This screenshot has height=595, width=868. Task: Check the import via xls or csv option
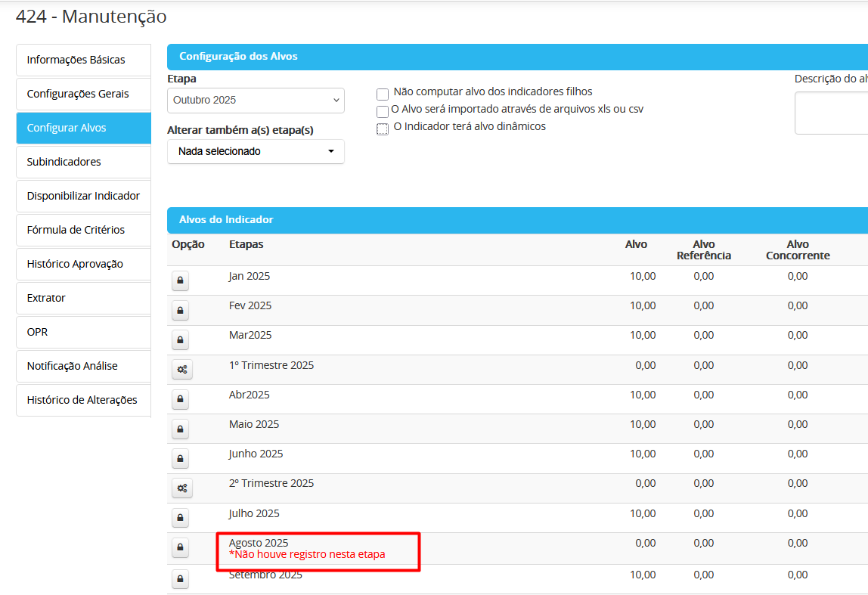coord(383,112)
